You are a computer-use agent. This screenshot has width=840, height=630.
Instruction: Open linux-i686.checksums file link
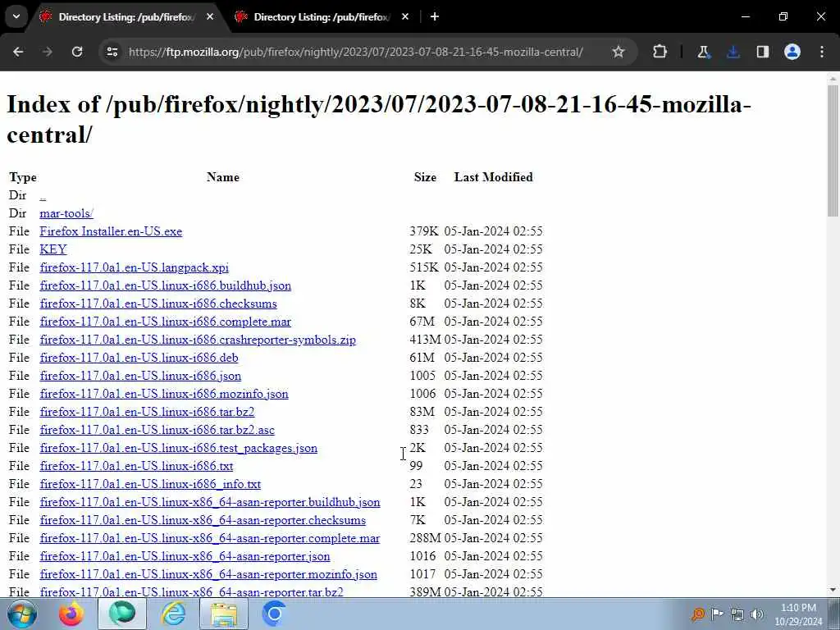(158, 304)
